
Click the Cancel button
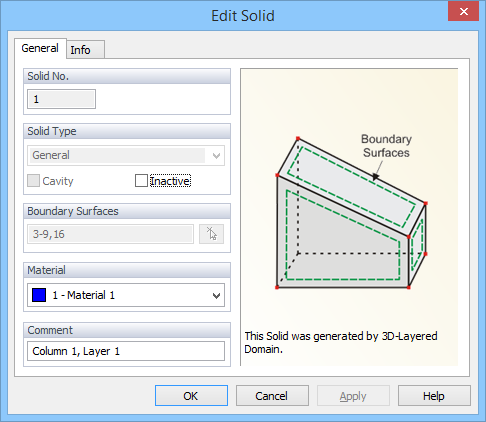[x=272, y=396]
